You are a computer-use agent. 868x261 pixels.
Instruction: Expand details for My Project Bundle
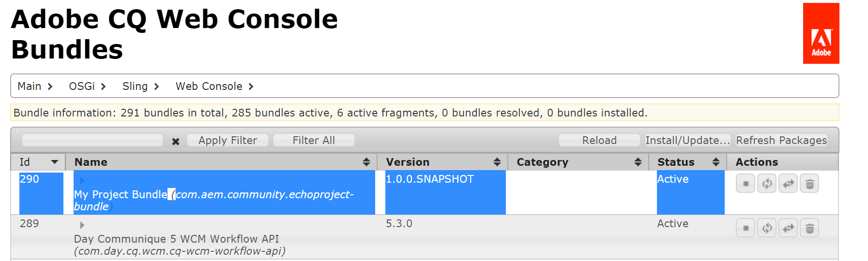click(x=82, y=181)
